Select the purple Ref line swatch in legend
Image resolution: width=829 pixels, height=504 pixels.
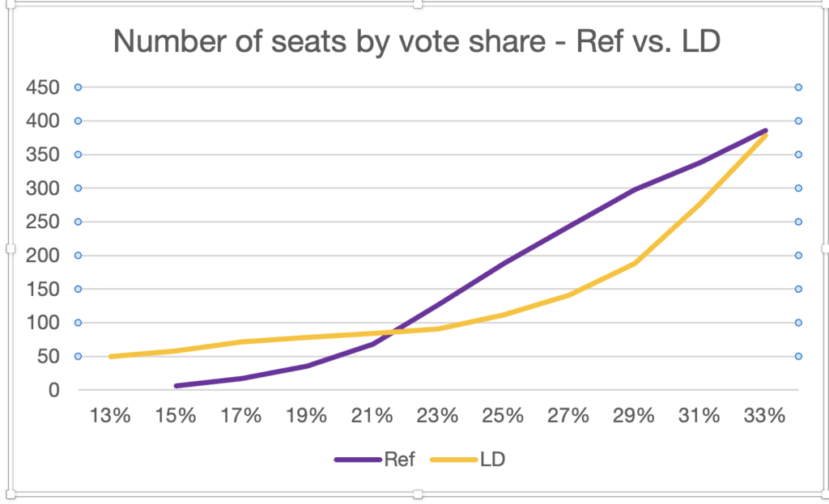click(x=358, y=460)
